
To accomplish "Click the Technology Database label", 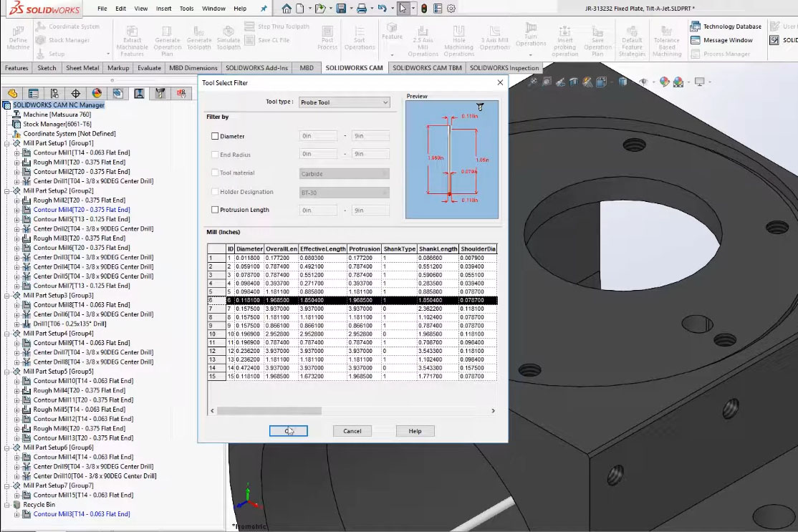I will [x=732, y=26].
